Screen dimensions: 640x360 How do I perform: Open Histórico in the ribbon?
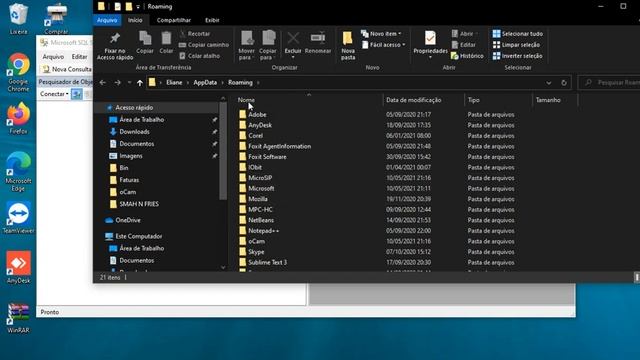467,56
